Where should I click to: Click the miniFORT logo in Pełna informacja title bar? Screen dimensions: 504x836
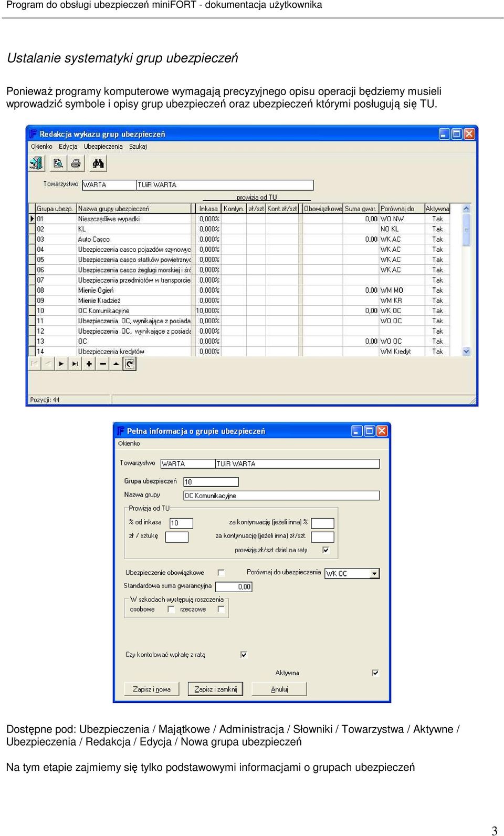121,431
